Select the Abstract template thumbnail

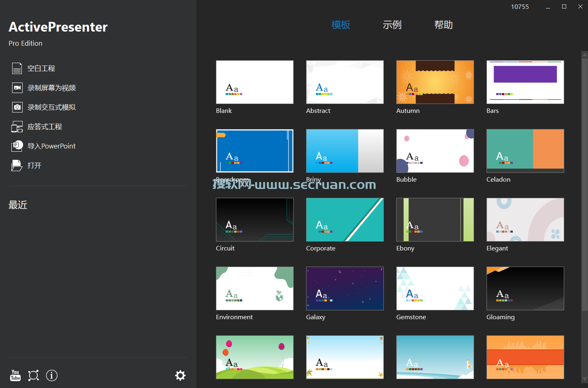coord(345,82)
